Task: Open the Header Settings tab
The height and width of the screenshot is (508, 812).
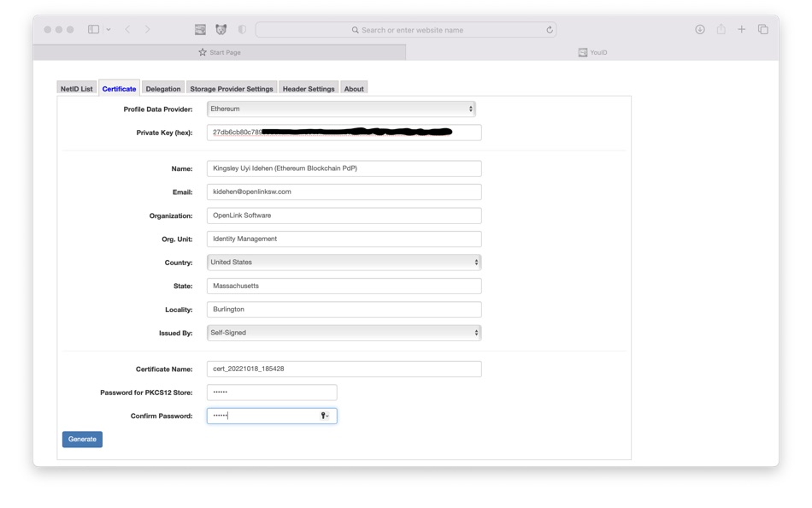Action: (309, 89)
